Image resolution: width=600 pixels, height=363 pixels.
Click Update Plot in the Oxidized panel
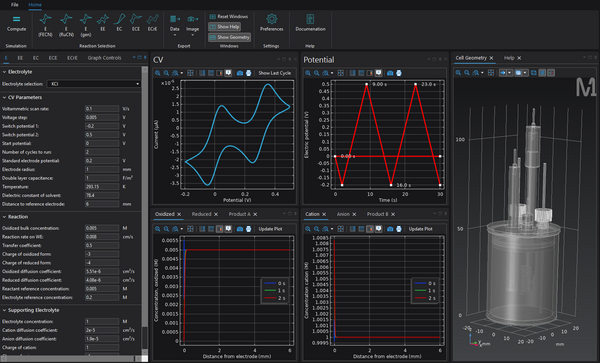pos(270,229)
